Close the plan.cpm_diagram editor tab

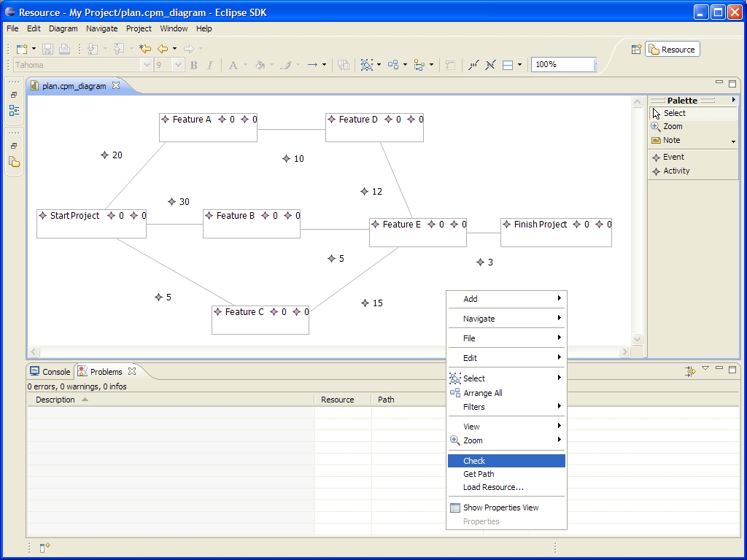116,86
